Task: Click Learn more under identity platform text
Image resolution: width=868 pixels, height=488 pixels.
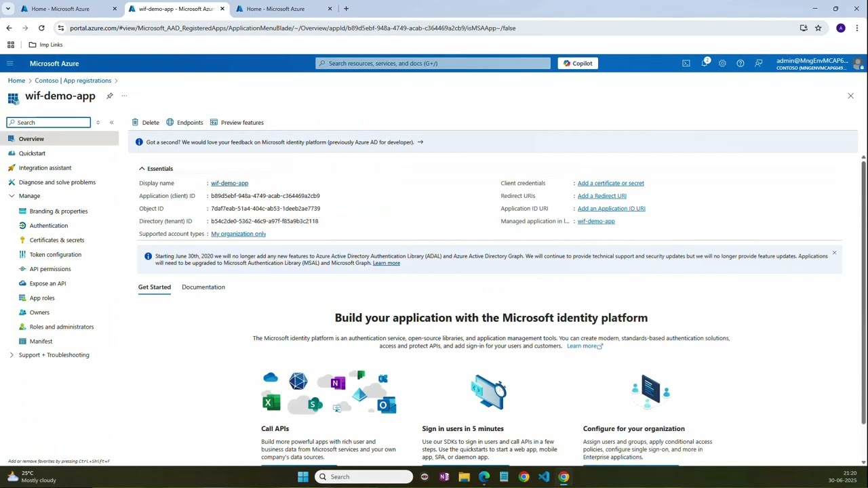Action: [585, 346]
